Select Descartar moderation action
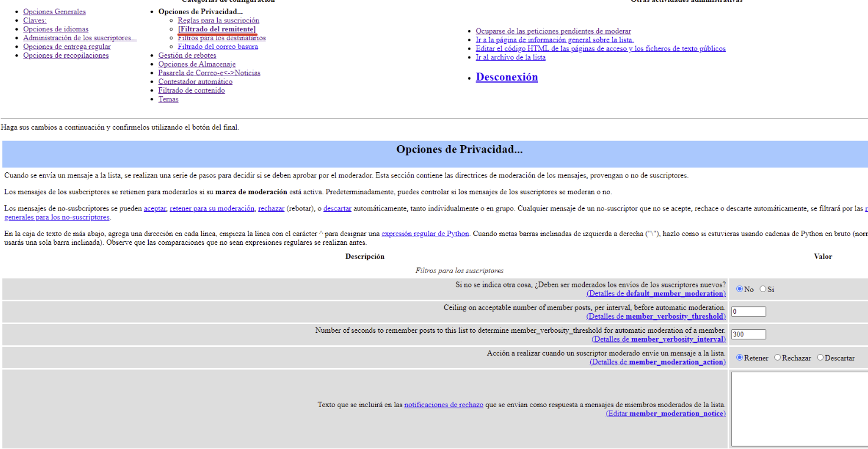The width and height of the screenshot is (868, 449). 820,358
